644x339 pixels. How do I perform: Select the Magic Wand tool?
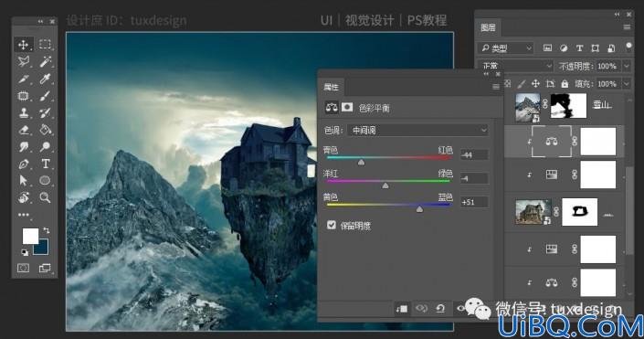point(45,61)
